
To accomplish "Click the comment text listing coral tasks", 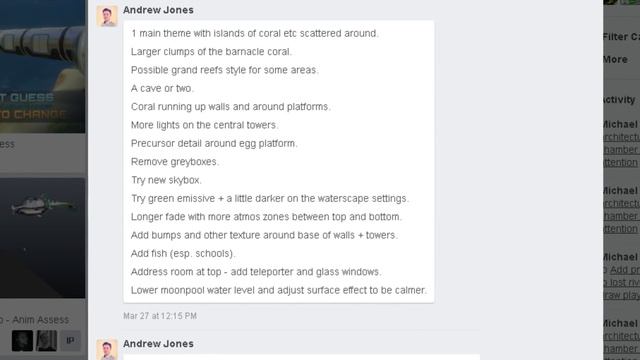I will click(x=279, y=162).
